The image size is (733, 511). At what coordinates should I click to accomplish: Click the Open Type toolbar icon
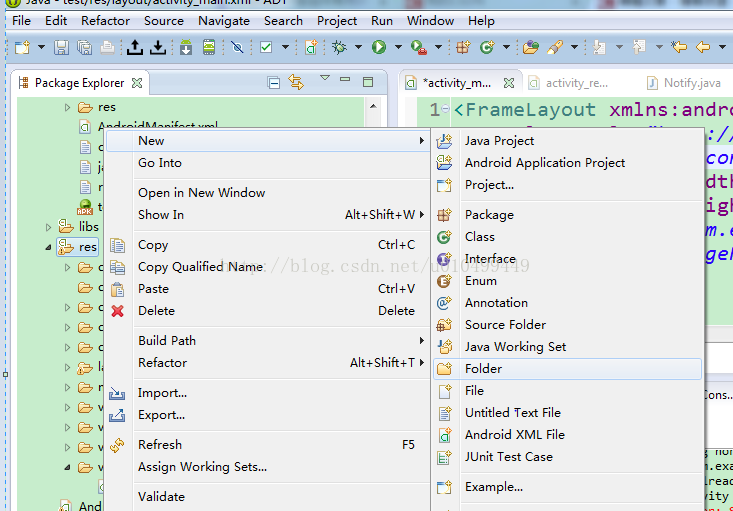click(x=531, y=47)
